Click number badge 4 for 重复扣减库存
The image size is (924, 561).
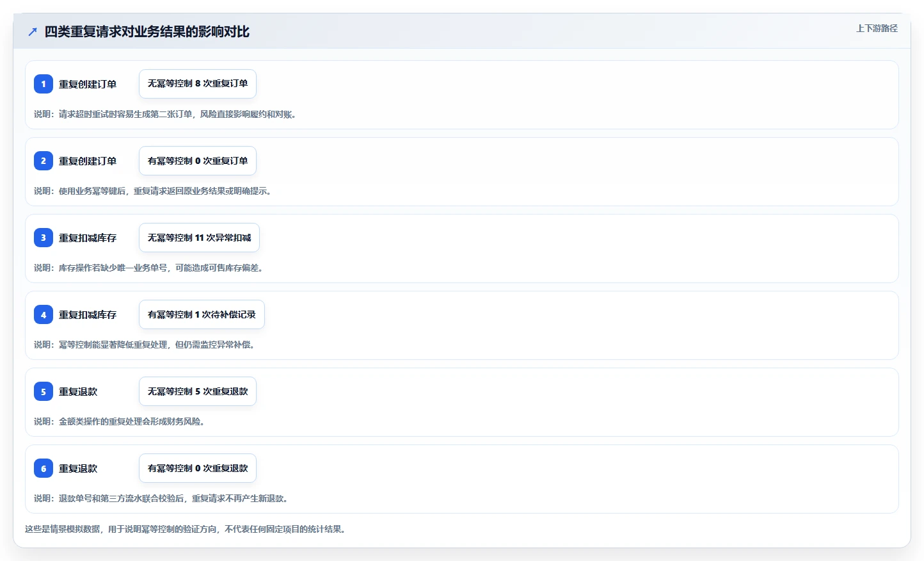coord(44,314)
